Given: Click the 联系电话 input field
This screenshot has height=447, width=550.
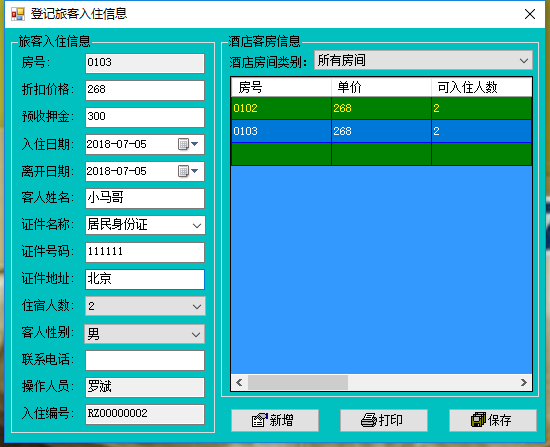Looking at the screenshot, I should [145, 360].
